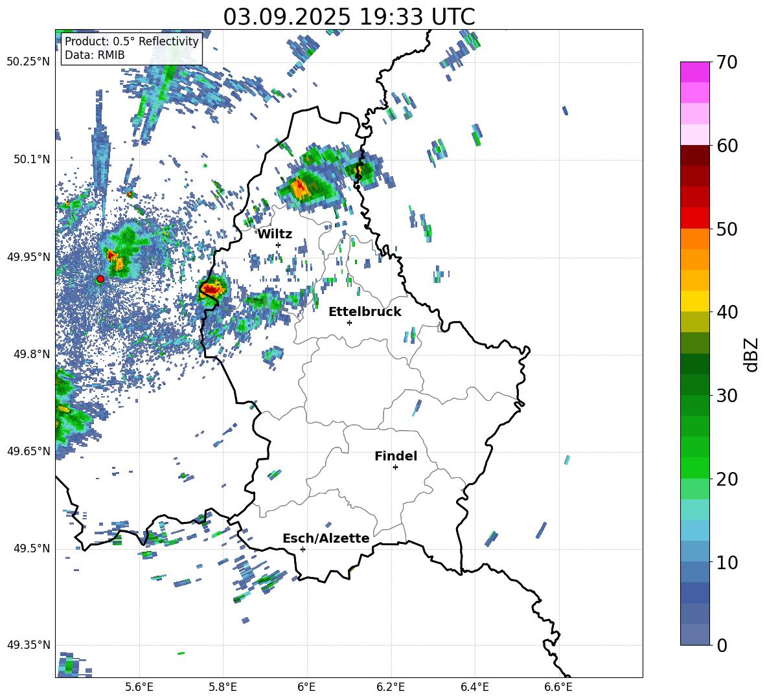Click the 'Data: RMIB' label

95,55
